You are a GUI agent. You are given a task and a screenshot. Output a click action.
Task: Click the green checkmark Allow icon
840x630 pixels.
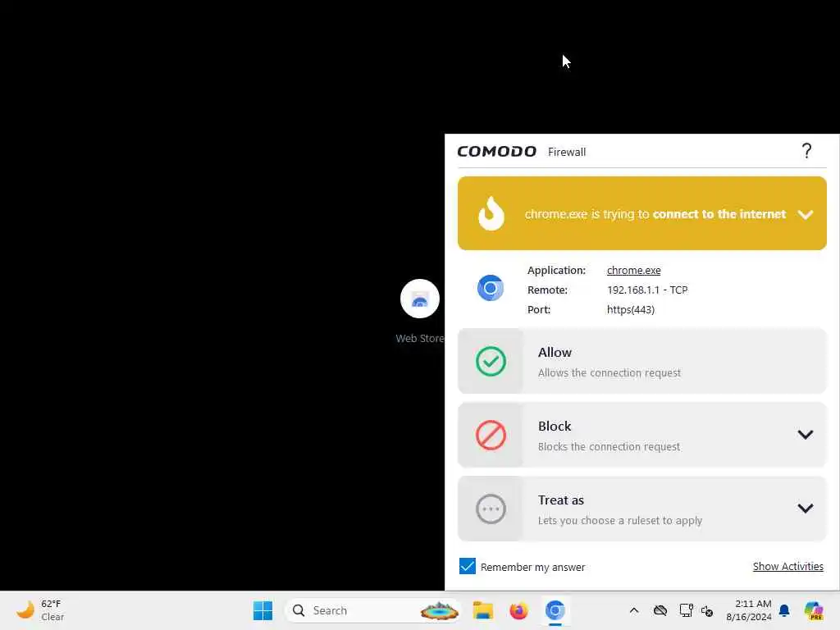point(491,361)
